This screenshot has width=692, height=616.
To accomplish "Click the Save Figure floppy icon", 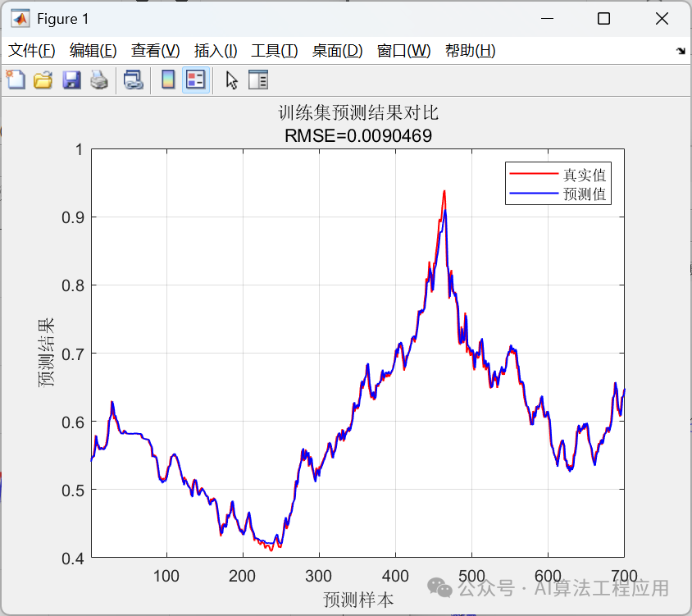I will (x=71, y=80).
